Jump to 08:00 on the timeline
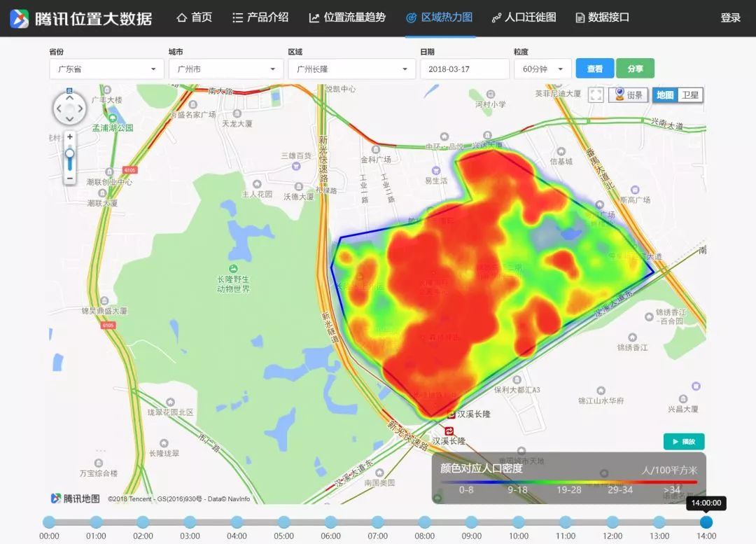 [x=425, y=522]
